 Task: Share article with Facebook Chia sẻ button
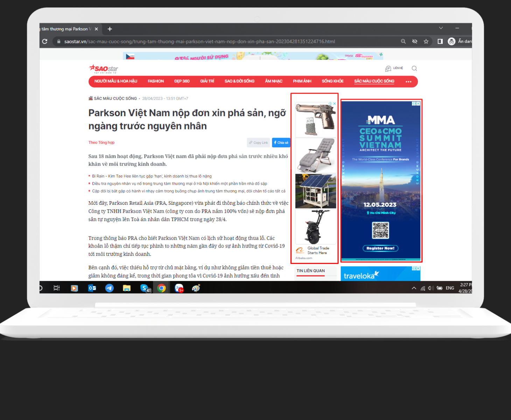click(281, 142)
